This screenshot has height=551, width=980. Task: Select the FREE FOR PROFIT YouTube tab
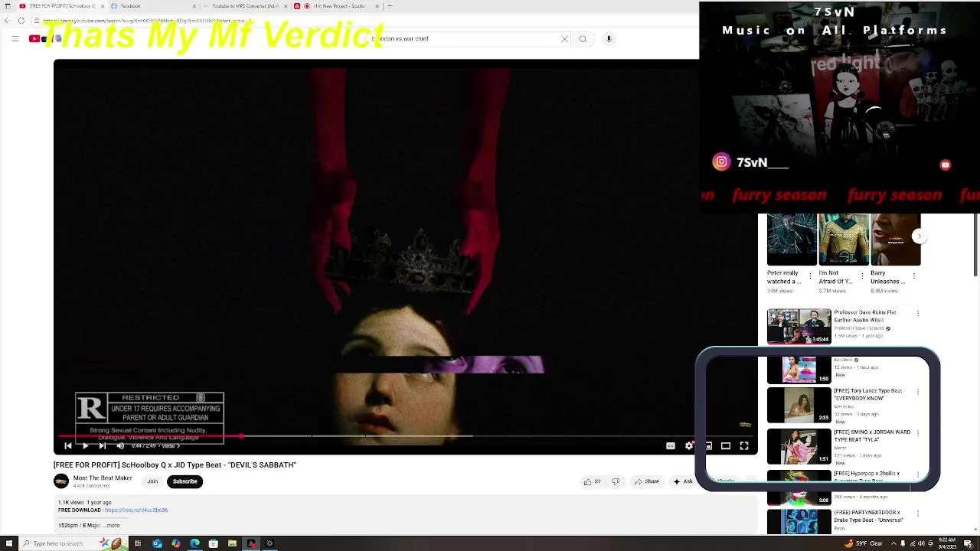(x=61, y=6)
